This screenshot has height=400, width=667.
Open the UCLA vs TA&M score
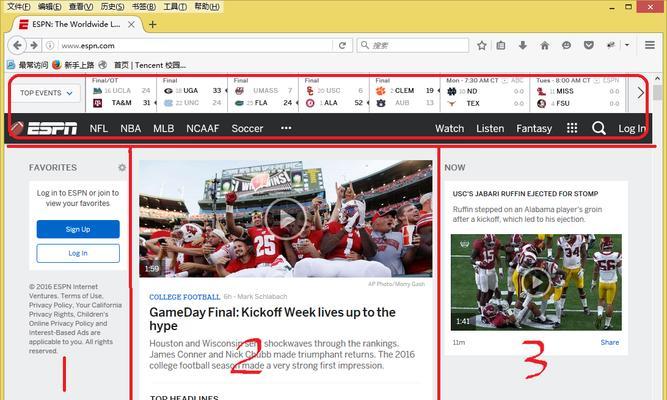tap(121, 93)
